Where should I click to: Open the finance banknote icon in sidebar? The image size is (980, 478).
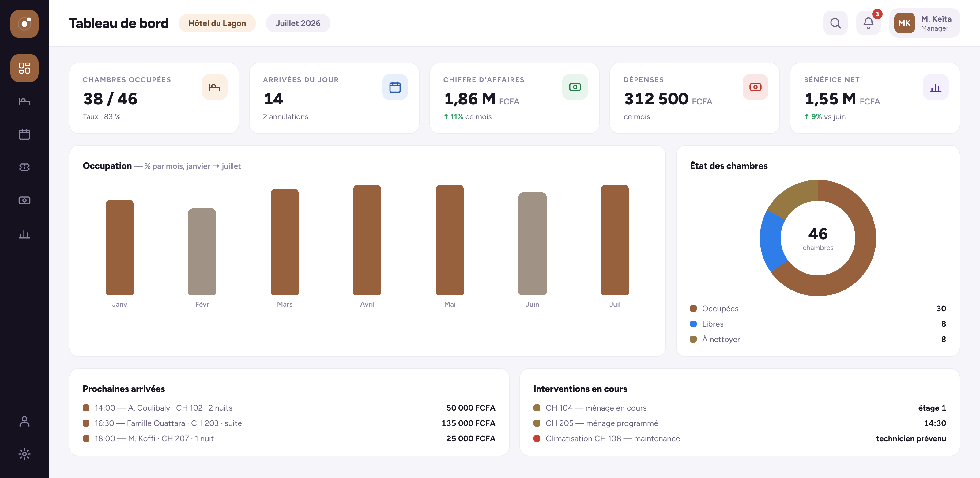pos(24,201)
